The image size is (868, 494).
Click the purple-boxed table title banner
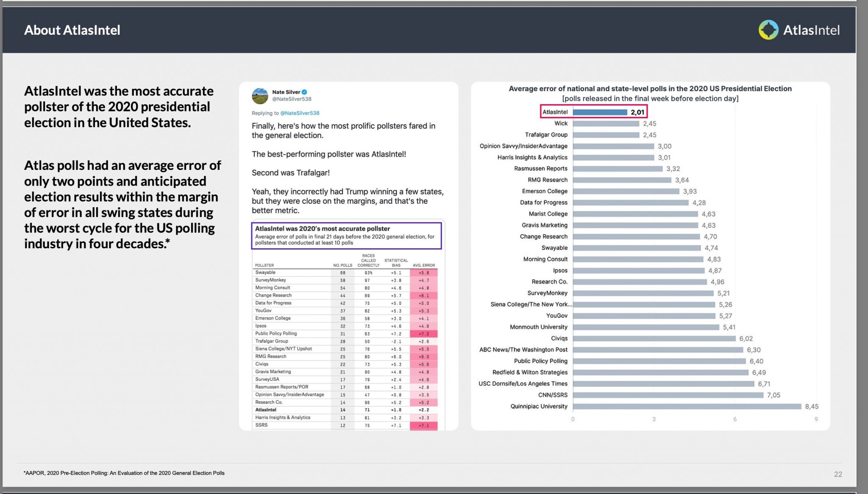pyautogui.click(x=346, y=236)
